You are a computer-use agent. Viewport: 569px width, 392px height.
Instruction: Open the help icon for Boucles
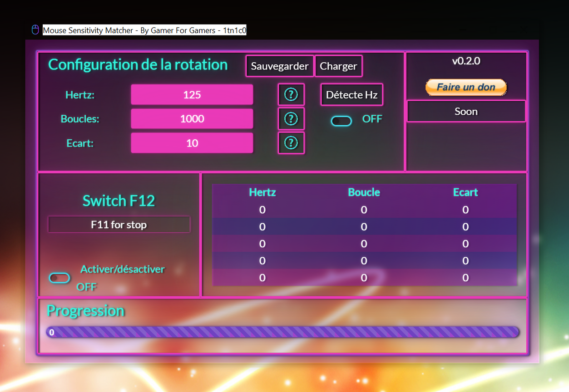291,119
